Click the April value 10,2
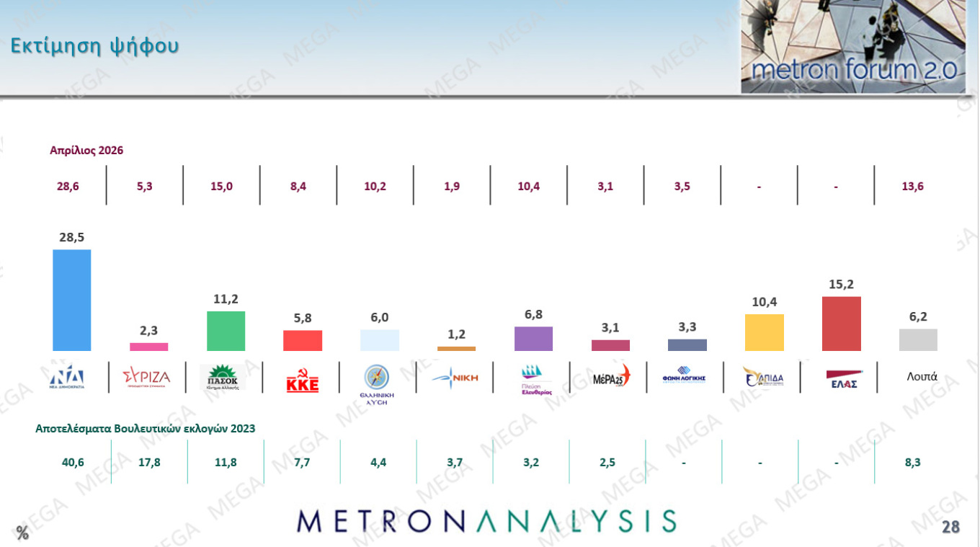Screen dimensions: 980x547 pyautogui.click(x=375, y=187)
